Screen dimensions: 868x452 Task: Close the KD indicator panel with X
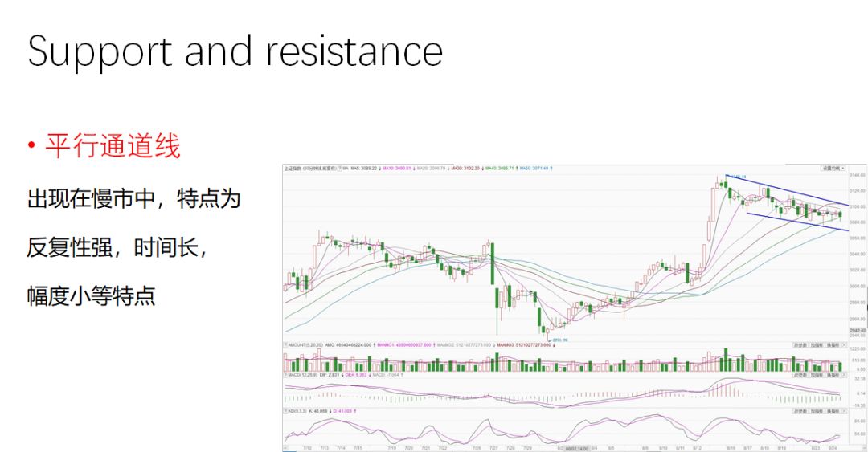point(844,411)
